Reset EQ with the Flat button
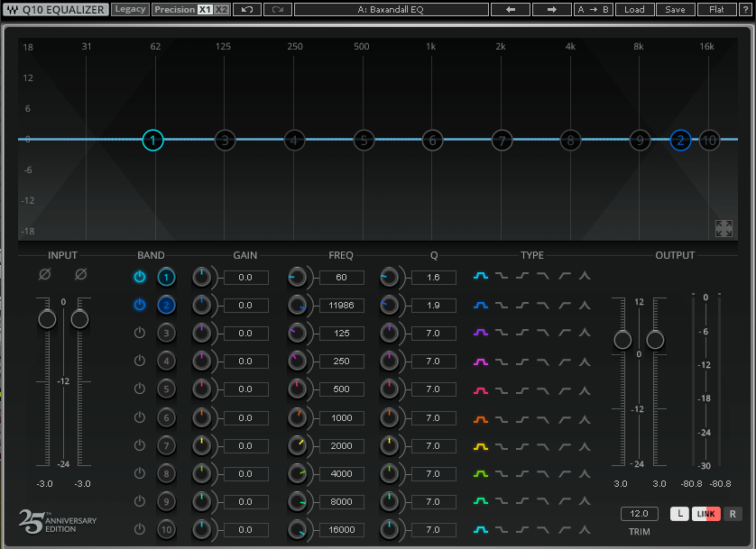756x549 pixels. point(716,9)
